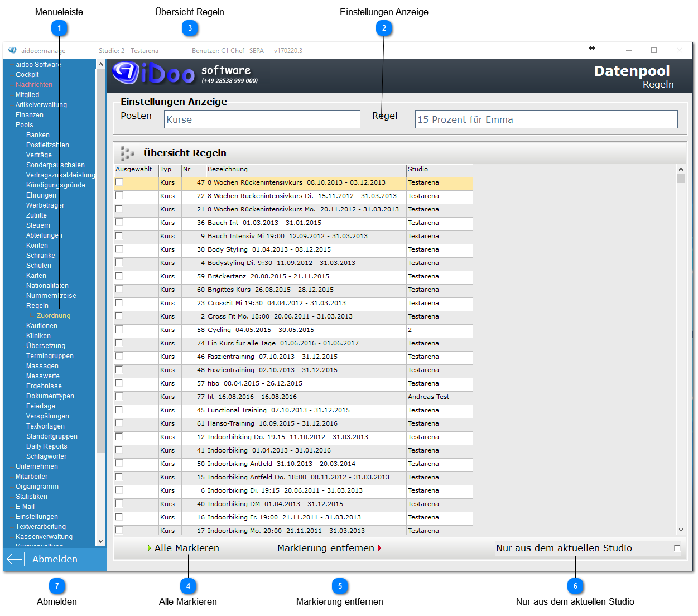
Task: Sort by Typ column header
Action: coord(170,169)
